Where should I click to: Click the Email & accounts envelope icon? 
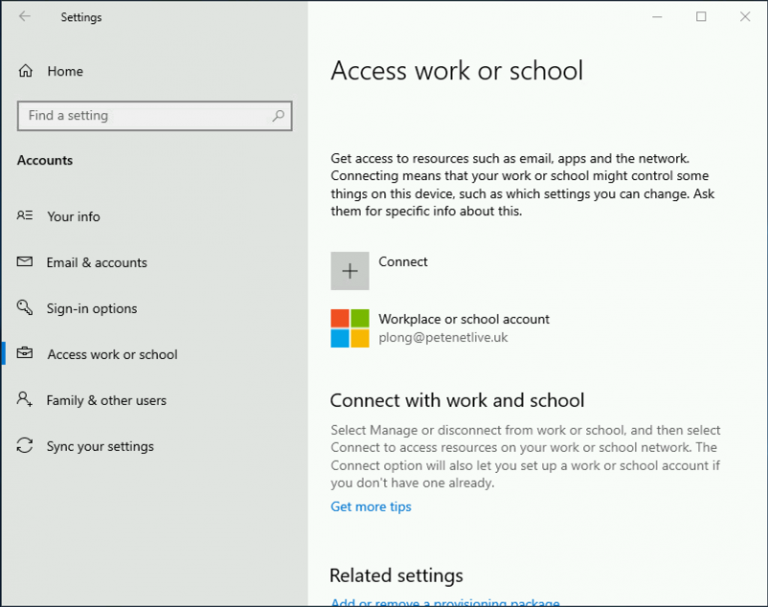point(25,262)
